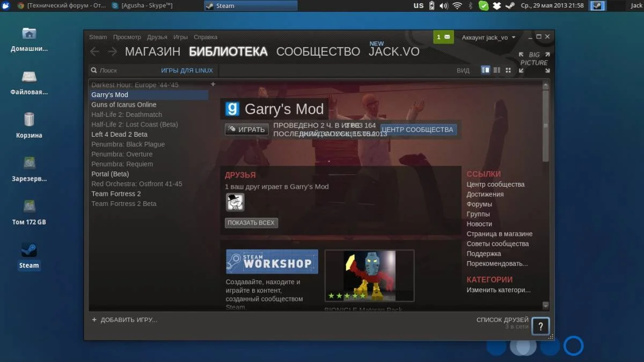This screenshot has width=644, height=362.
Task: Go to the БИБЛИОТЕКА tab
Action: [228, 51]
